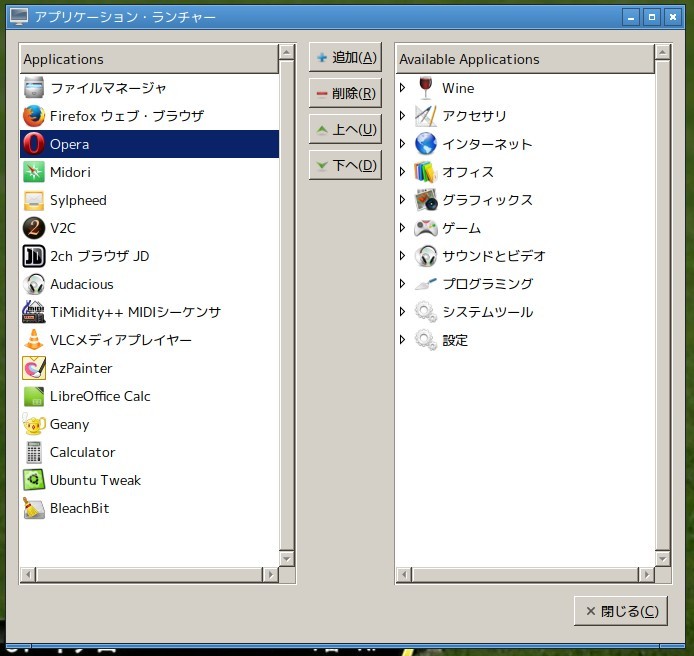Click the Audacious headphones icon

click(34, 284)
